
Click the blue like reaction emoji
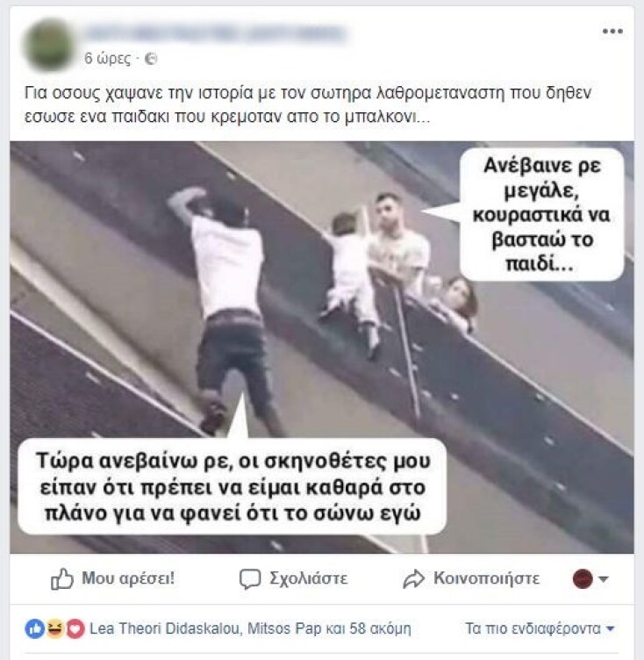click(x=35, y=629)
